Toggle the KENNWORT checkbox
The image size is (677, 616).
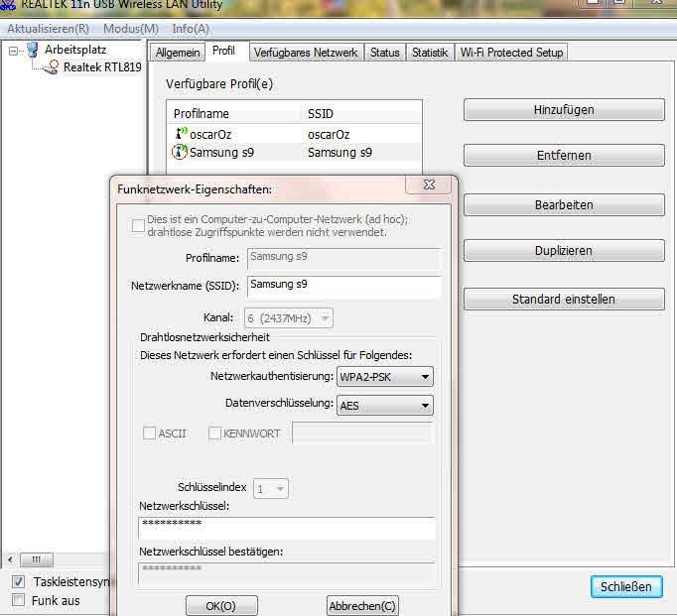214,433
